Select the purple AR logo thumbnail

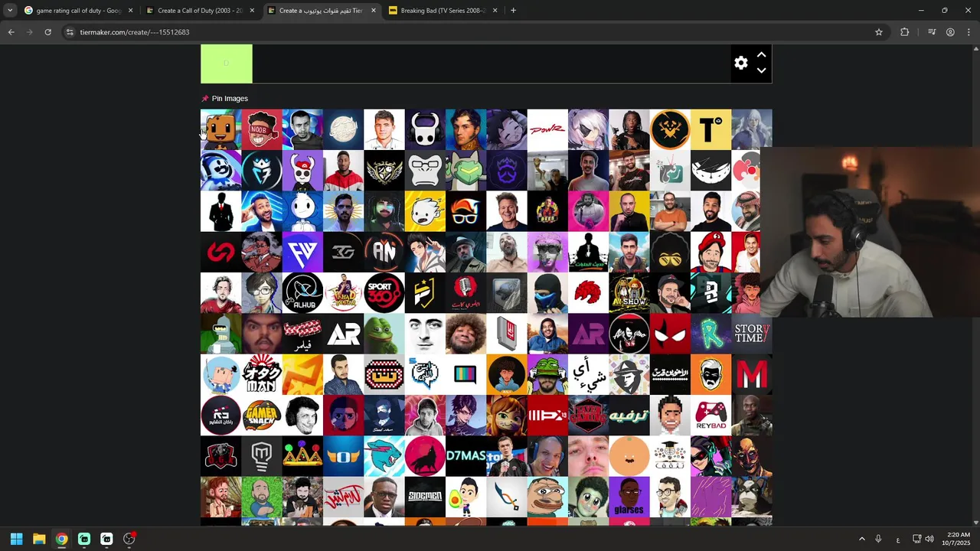(588, 334)
